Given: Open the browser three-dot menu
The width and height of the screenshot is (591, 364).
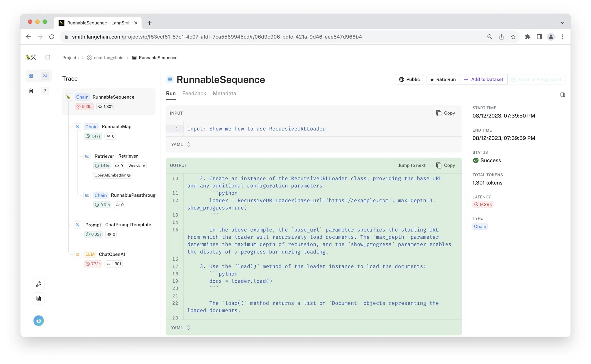Looking at the screenshot, I should coord(563,37).
